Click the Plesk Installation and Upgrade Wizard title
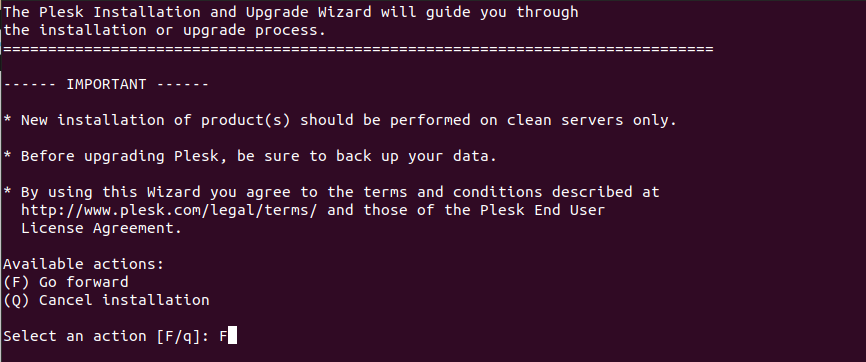 (x=205, y=12)
